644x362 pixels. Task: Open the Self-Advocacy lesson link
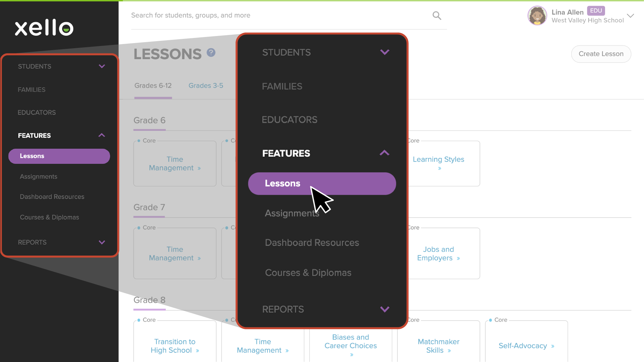[526, 346]
